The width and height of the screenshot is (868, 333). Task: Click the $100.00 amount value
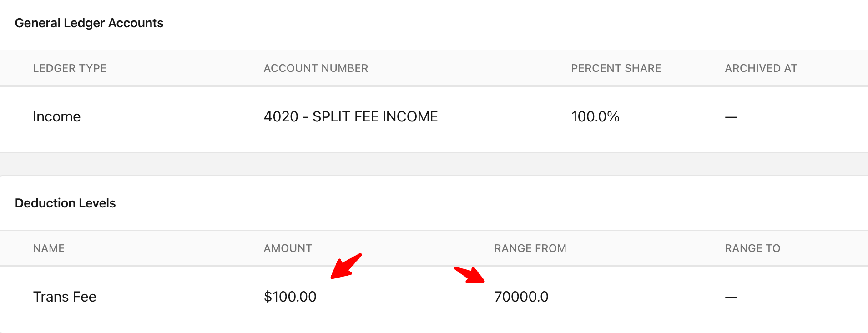tap(290, 297)
